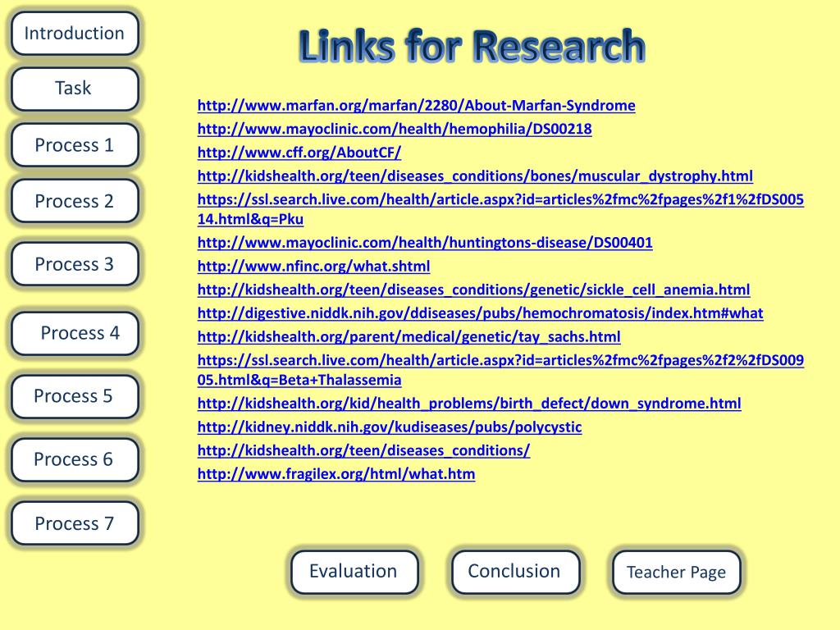Open Process 6 section
This screenshot has width=840, height=630.
click(75, 459)
